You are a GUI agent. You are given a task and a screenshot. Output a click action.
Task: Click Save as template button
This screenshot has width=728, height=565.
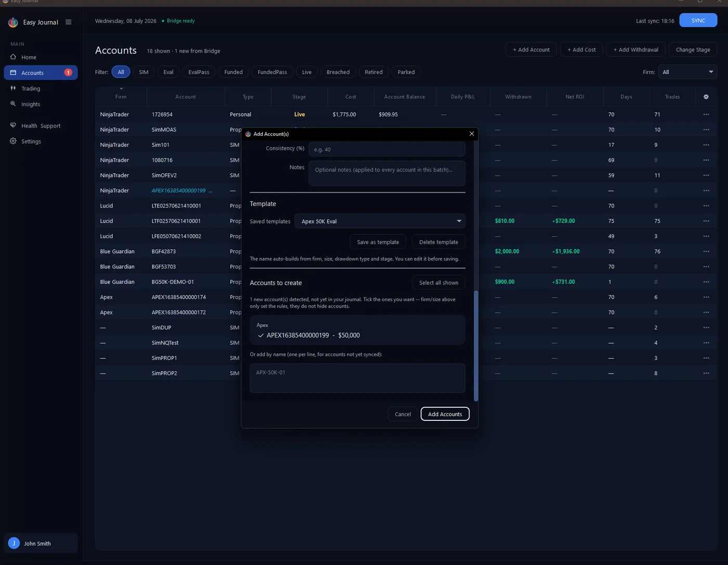click(378, 242)
